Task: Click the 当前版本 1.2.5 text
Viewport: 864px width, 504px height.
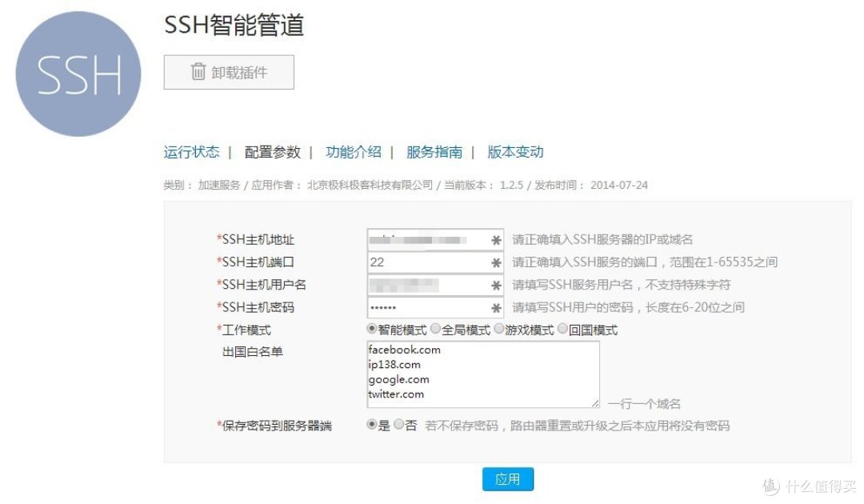Action: pyautogui.click(x=484, y=185)
